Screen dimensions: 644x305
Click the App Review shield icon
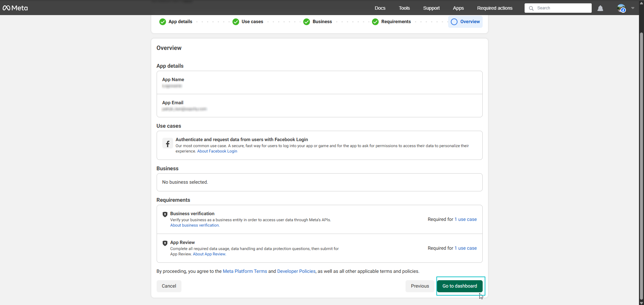(x=165, y=243)
